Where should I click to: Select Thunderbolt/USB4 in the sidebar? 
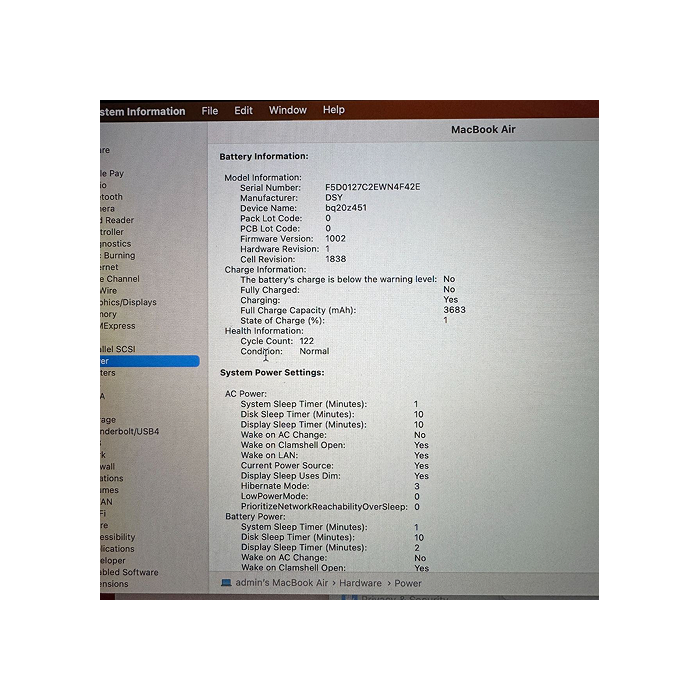coord(129,431)
